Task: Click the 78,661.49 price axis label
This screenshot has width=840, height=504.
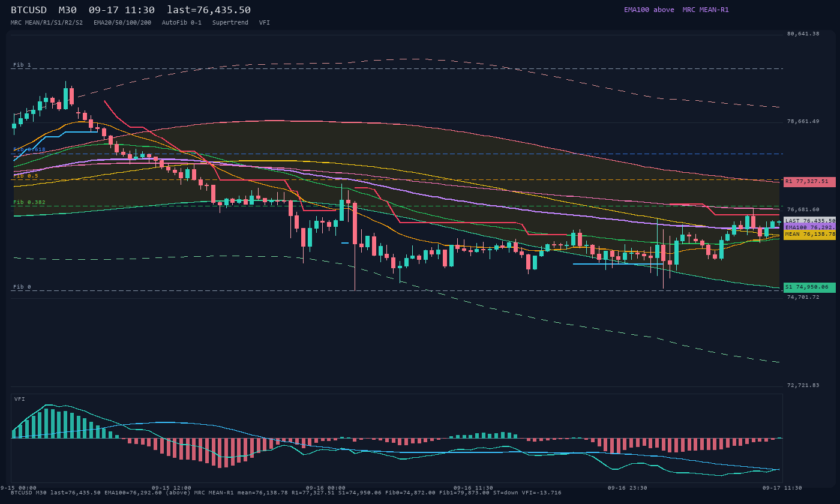Action: [x=803, y=121]
